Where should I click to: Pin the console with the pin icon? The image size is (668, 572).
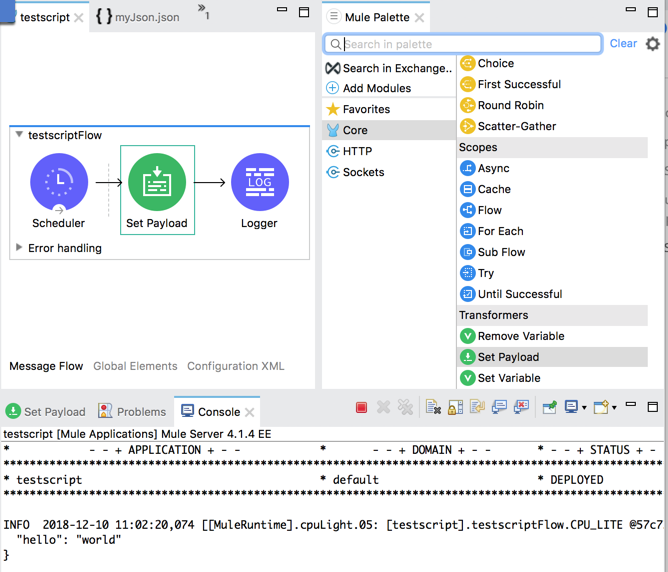click(x=550, y=408)
